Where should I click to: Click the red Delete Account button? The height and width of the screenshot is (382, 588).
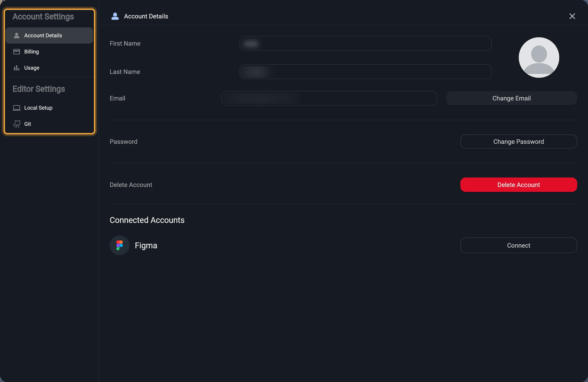519,185
